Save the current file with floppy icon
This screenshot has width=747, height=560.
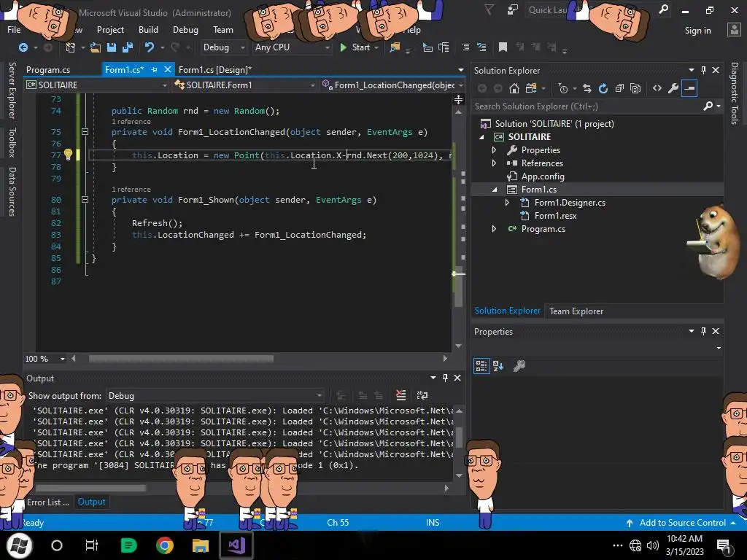112,47
